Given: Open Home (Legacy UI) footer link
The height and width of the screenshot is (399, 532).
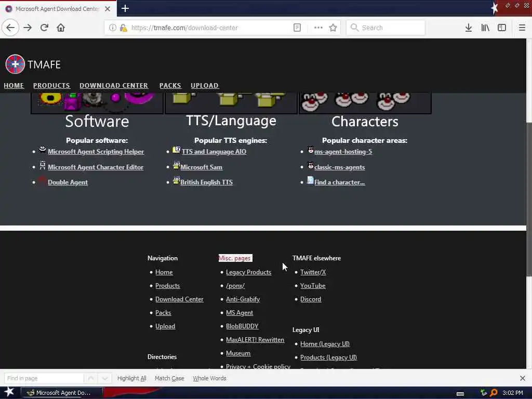Looking at the screenshot, I should tap(325, 344).
